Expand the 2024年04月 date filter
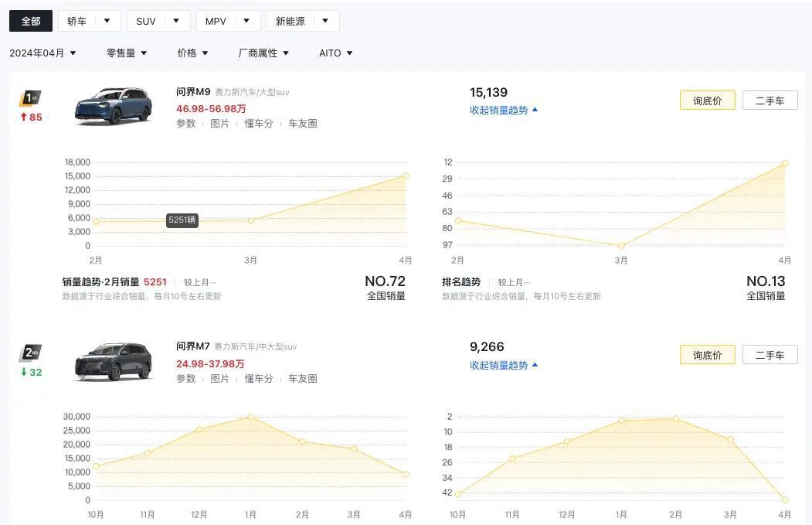The image size is (812, 525). 42,53
